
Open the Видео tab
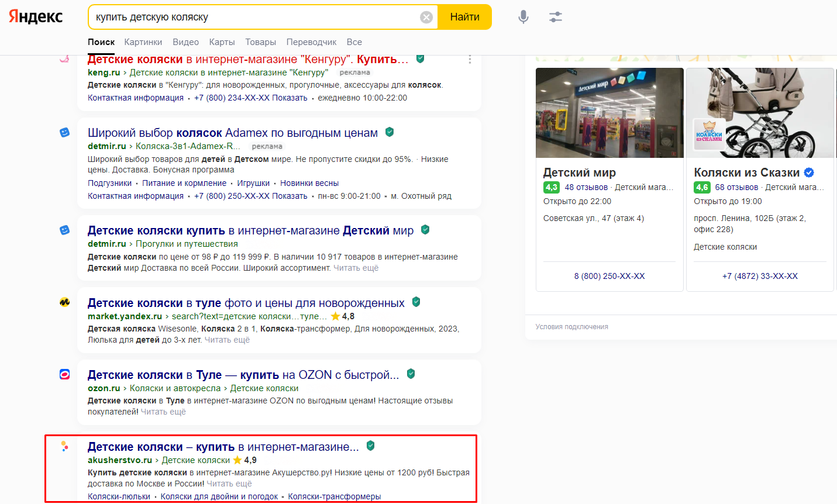(186, 42)
